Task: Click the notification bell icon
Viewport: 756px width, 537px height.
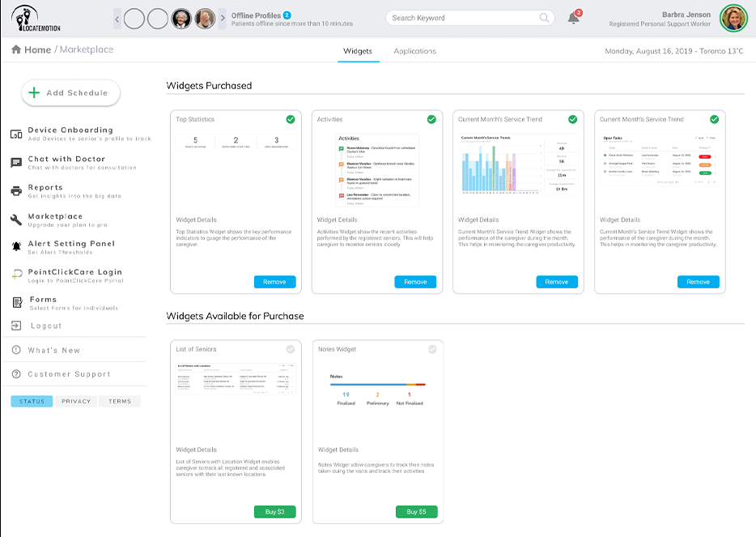Action: point(574,18)
